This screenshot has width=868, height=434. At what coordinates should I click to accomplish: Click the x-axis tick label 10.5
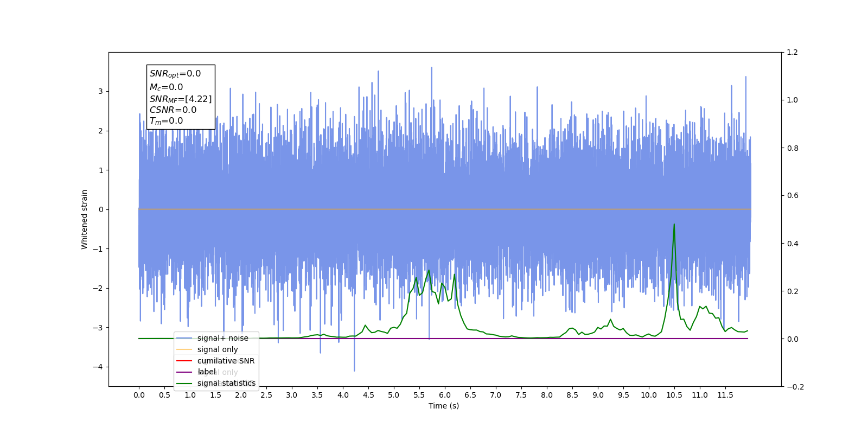tap(674, 395)
